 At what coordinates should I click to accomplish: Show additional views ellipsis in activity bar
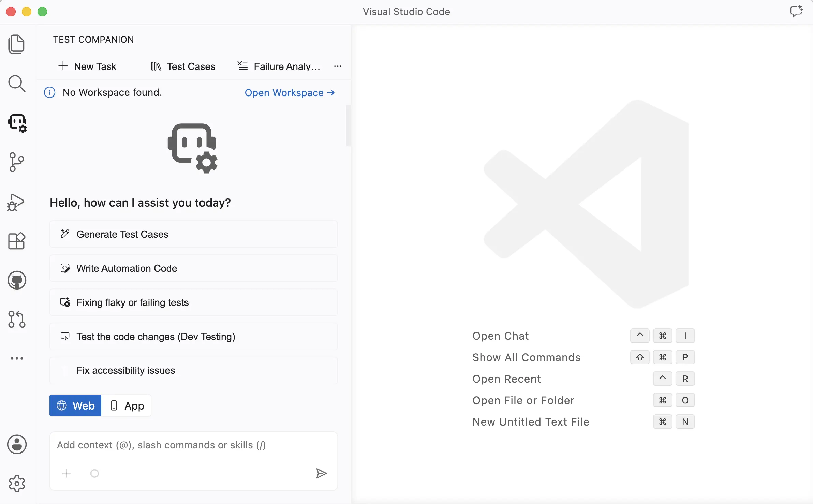tap(17, 358)
